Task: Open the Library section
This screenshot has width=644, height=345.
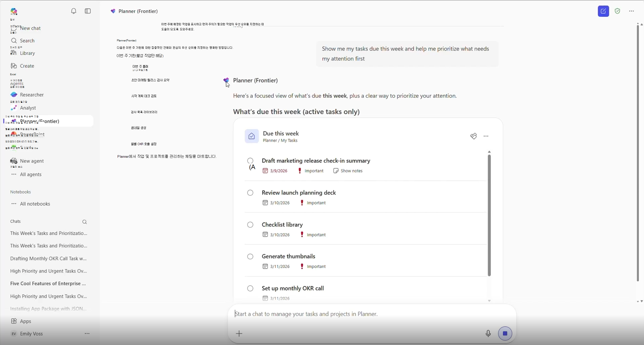Action: coord(22,53)
